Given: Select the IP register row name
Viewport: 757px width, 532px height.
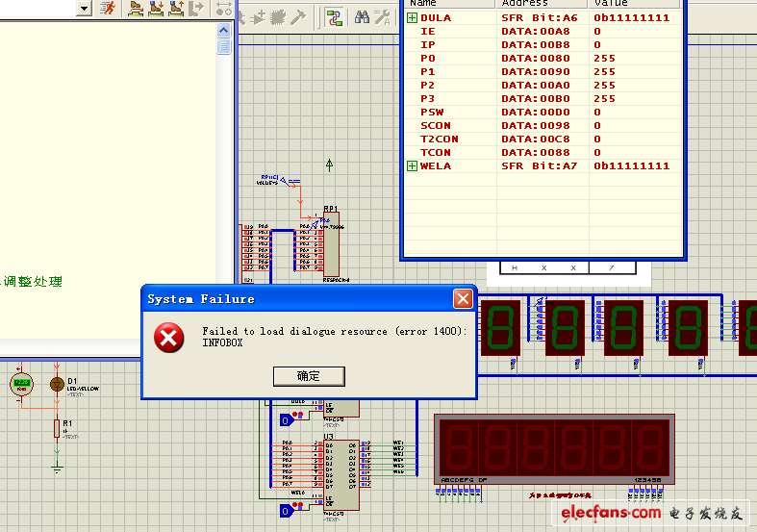Looking at the screenshot, I should (428, 45).
